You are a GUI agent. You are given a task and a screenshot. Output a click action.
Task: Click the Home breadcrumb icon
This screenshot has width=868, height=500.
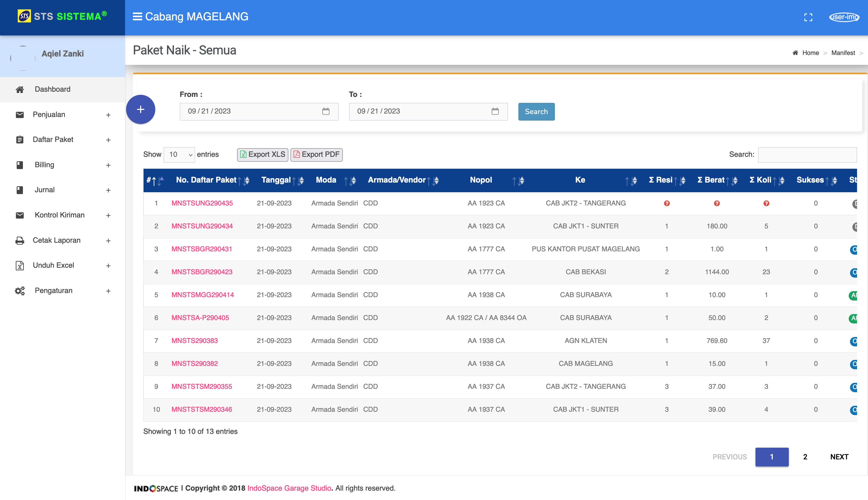pos(795,53)
